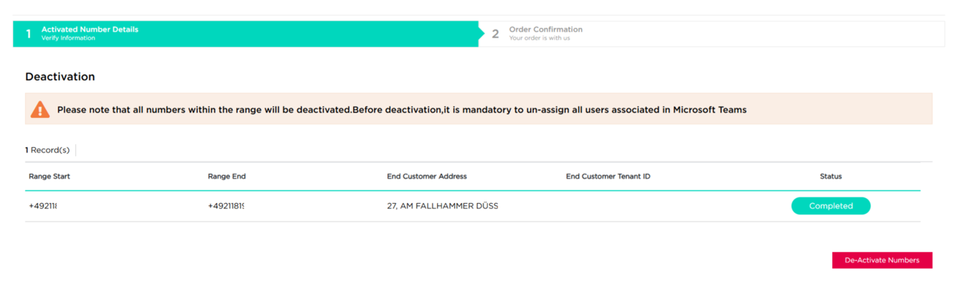Click the 'Your order is with us' subtitle

[x=540, y=38]
